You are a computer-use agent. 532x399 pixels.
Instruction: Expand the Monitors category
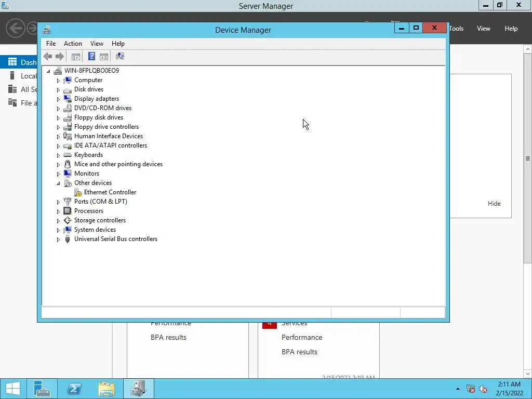(x=58, y=174)
